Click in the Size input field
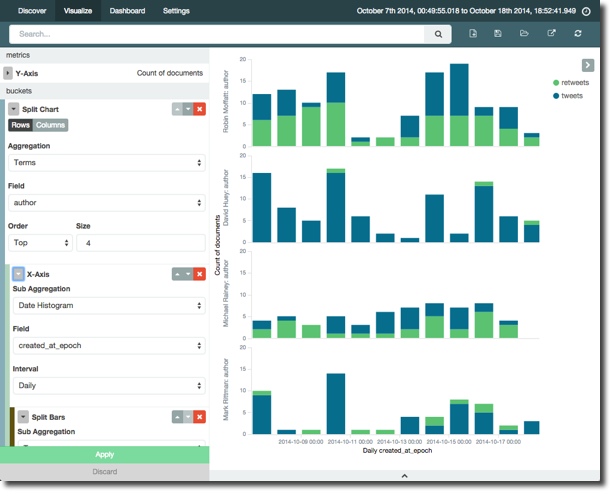Image resolution: width=610 pixels, height=491 pixels. point(140,243)
